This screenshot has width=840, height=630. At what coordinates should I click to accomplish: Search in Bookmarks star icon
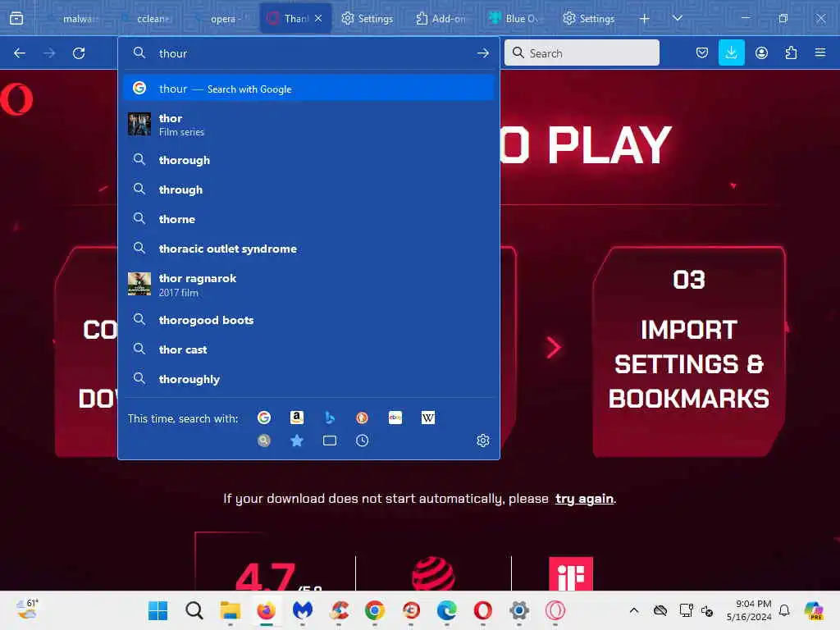coord(297,441)
